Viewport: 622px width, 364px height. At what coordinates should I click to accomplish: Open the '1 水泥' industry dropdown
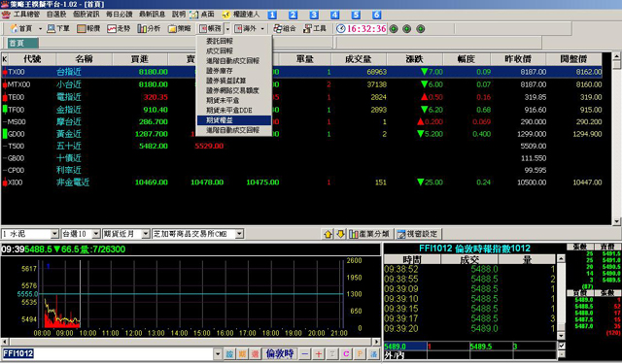pyautogui.click(x=54, y=234)
